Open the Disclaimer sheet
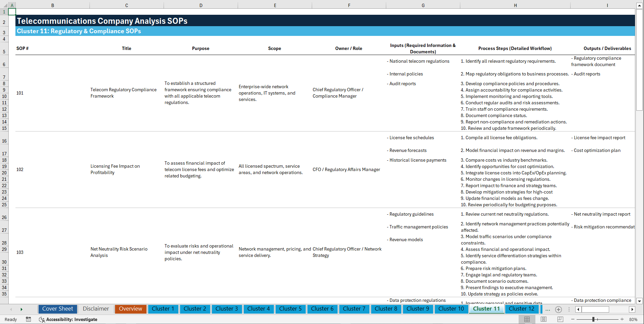 pos(96,309)
